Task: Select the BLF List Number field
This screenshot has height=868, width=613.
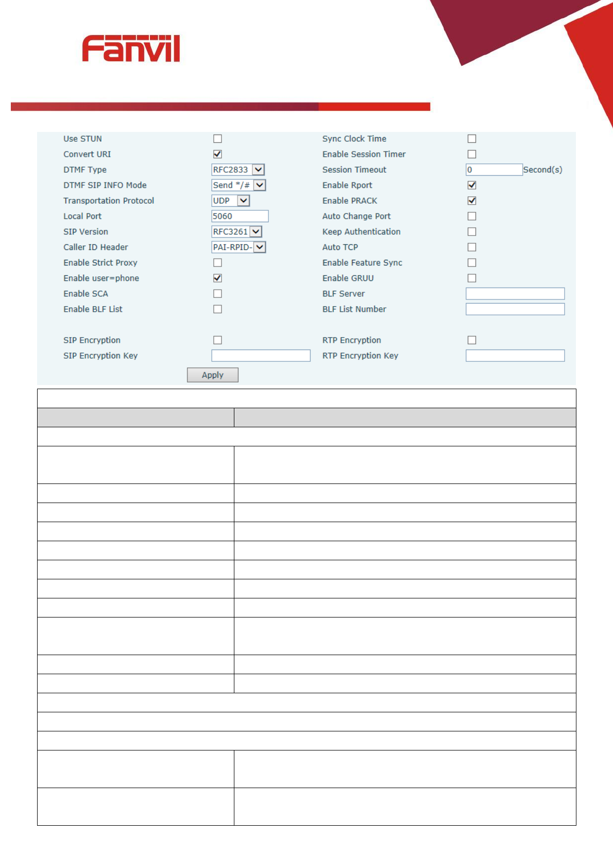Action: point(515,309)
